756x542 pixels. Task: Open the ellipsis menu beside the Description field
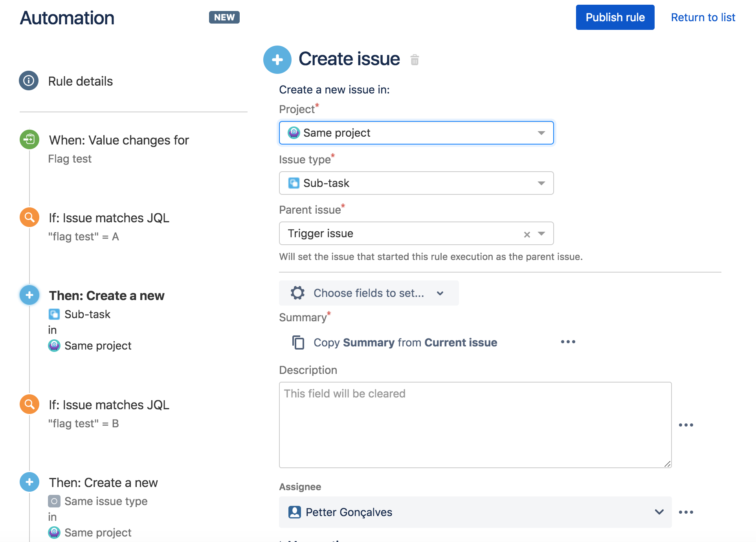[x=686, y=425]
